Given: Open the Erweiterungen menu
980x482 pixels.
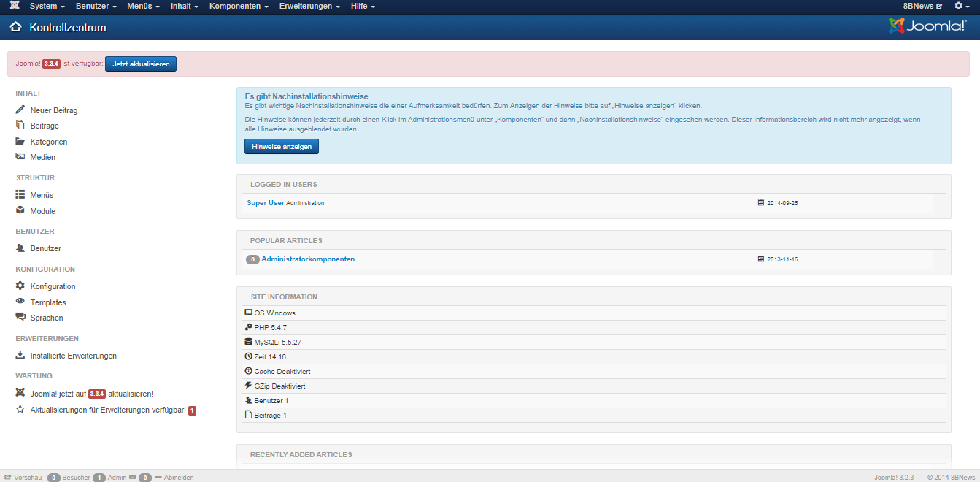Looking at the screenshot, I should 309,6.
